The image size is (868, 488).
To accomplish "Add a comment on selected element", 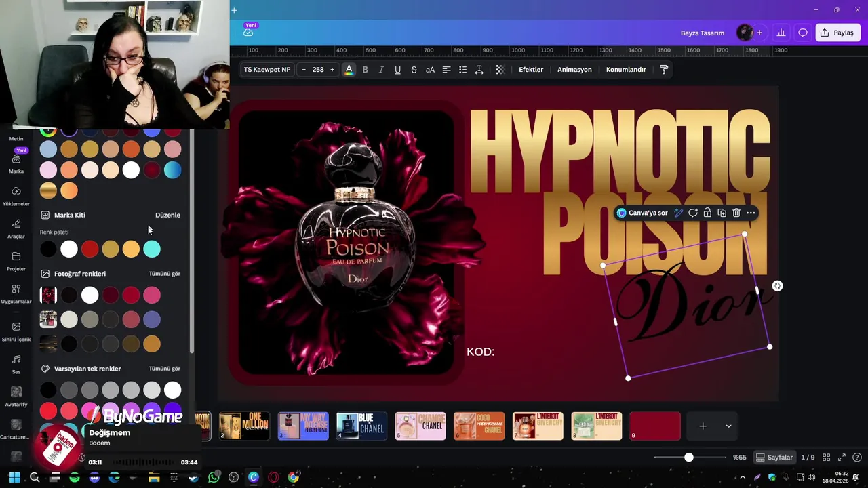I will (x=693, y=213).
